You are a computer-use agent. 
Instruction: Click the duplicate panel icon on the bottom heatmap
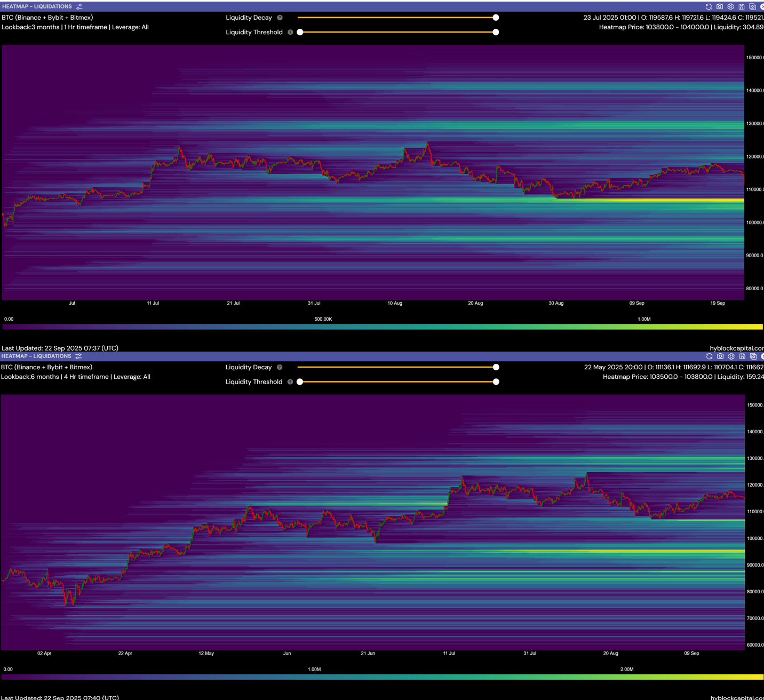coord(753,356)
